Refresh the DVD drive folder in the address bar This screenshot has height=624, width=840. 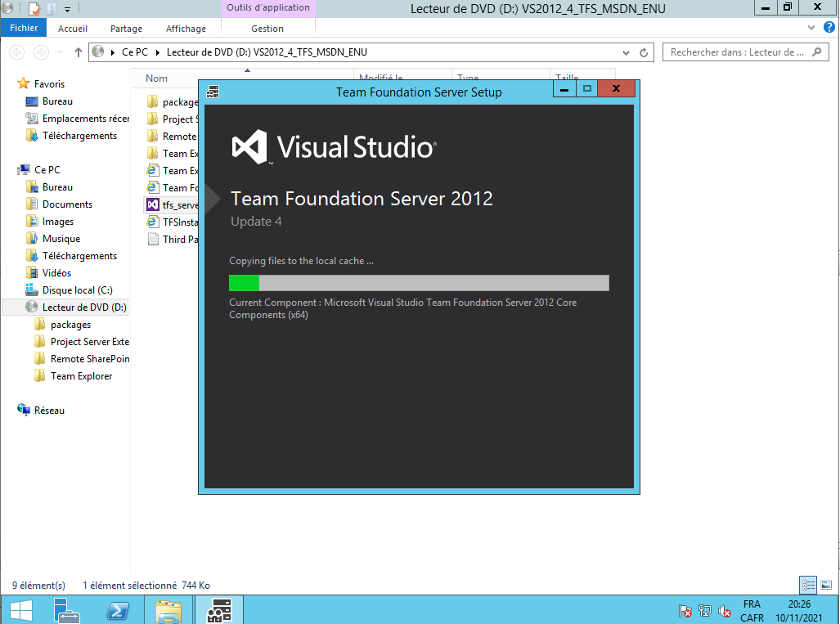tap(645, 52)
